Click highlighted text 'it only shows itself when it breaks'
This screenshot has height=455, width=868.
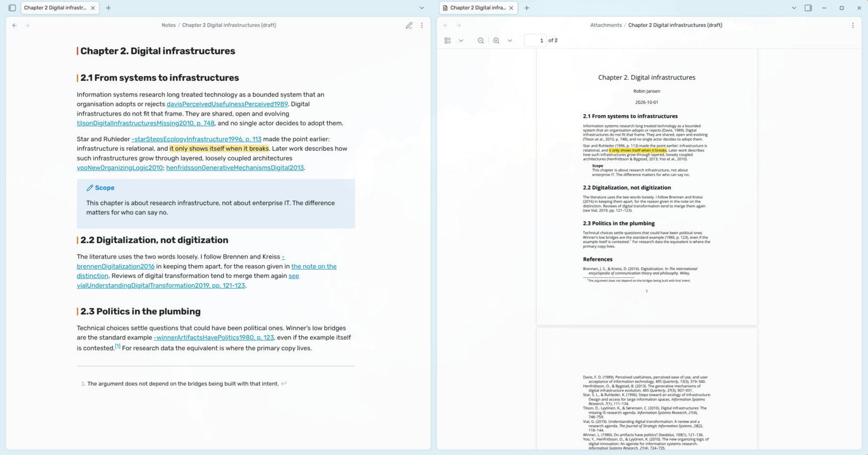tap(219, 149)
